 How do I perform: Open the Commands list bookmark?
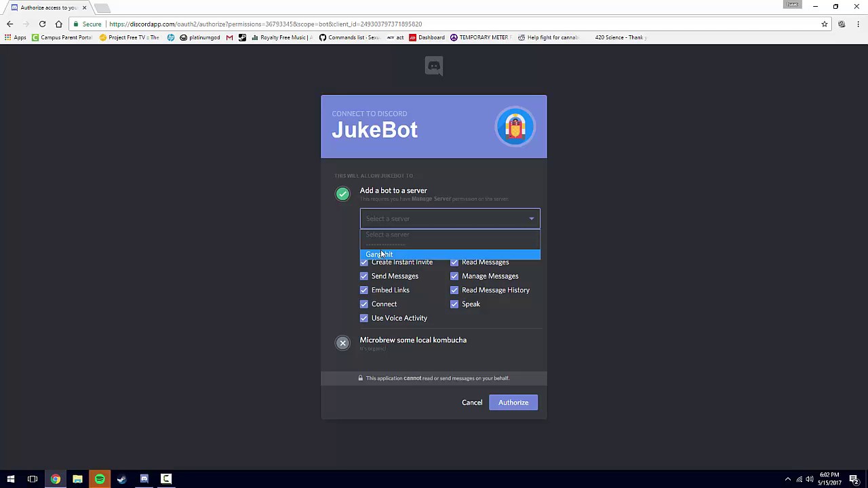click(x=349, y=37)
